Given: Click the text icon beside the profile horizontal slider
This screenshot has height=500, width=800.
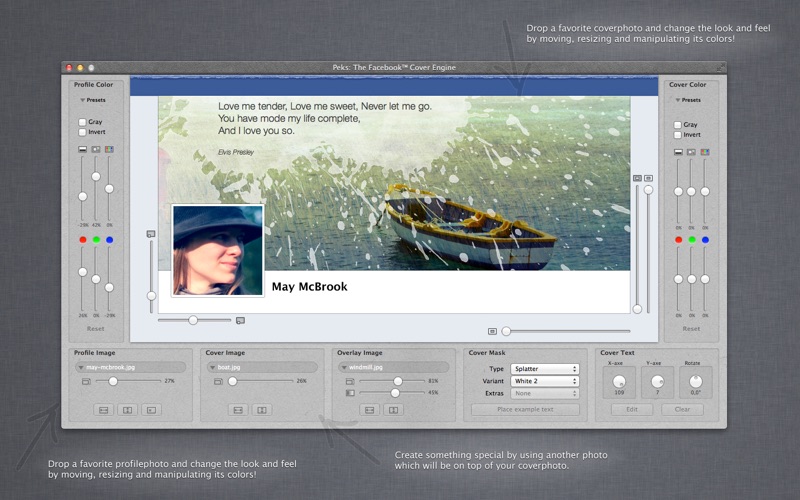Looking at the screenshot, I should pyautogui.click(x=240, y=320).
